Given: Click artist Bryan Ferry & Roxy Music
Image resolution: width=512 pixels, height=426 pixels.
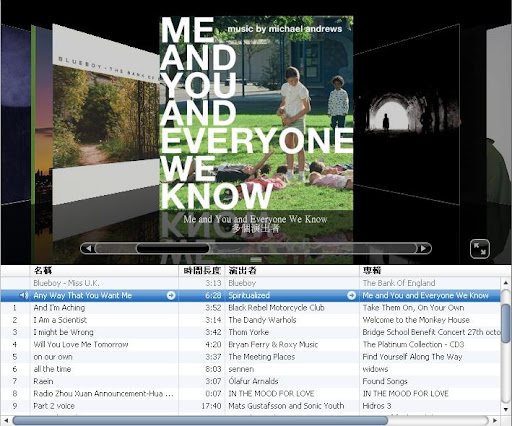Looking at the screenshot, I should 273,344.
